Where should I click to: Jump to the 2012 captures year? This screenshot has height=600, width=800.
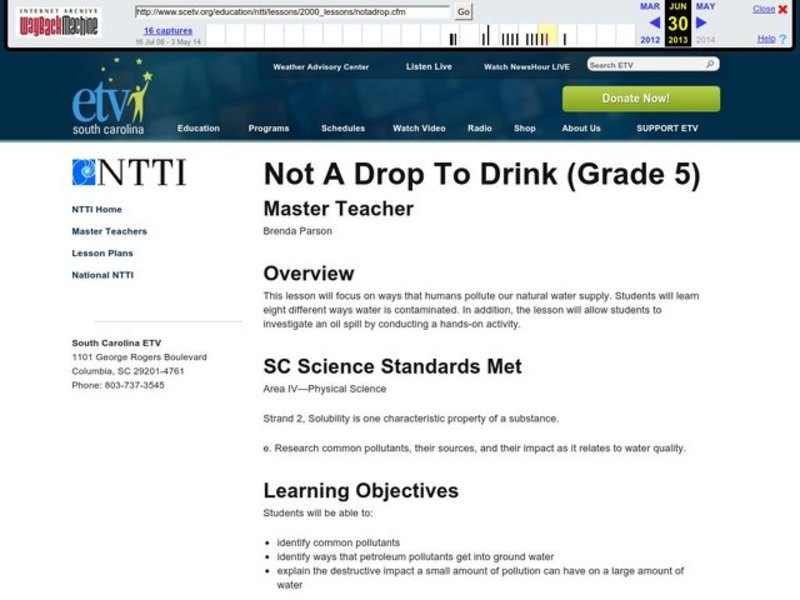coord(648,41)
